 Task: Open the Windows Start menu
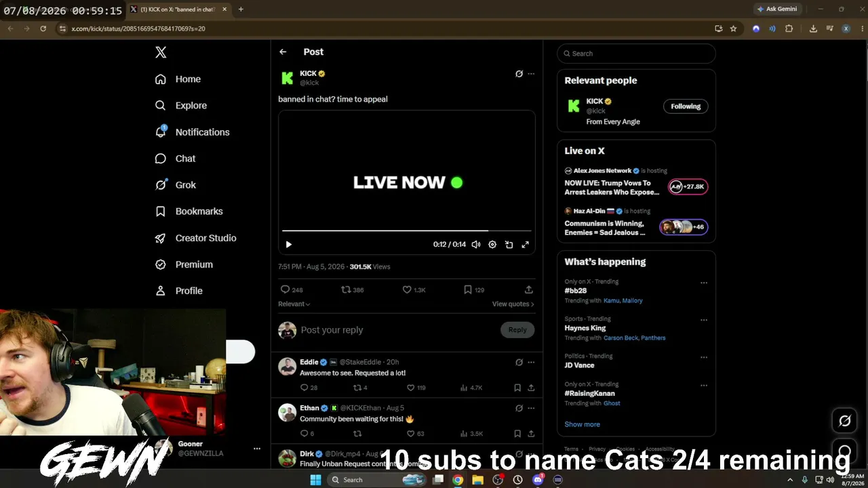click(315, 480)
